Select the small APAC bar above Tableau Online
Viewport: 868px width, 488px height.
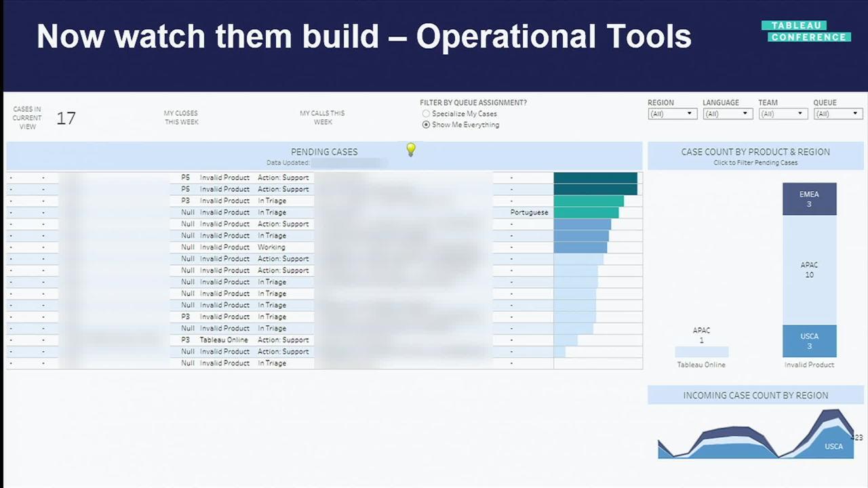tap(701, 352)
